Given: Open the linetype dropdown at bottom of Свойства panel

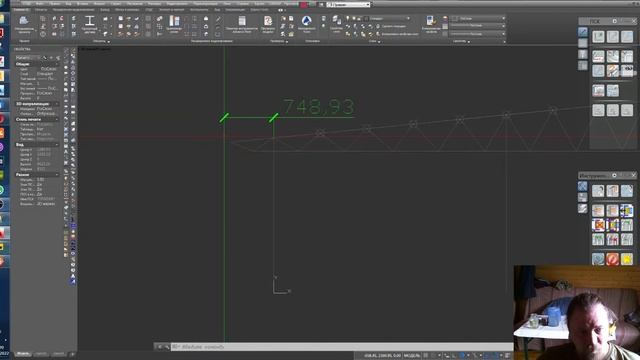Looking at the screenshot, I should tap(478, 33).
